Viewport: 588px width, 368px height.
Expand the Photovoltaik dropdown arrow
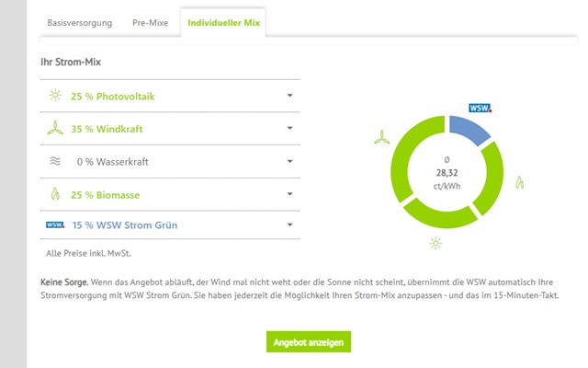click(289, 96)
